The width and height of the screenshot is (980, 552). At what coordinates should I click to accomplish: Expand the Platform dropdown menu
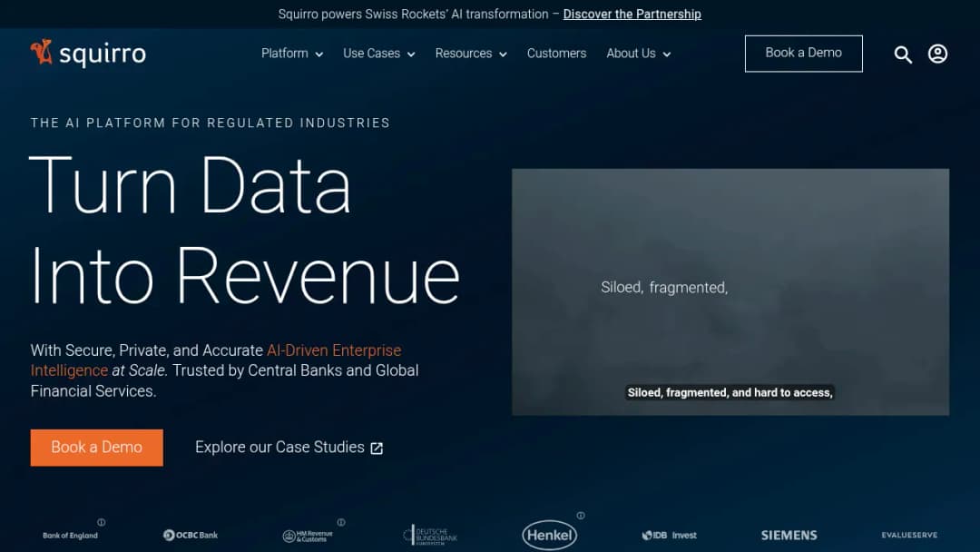pos(292,54)
